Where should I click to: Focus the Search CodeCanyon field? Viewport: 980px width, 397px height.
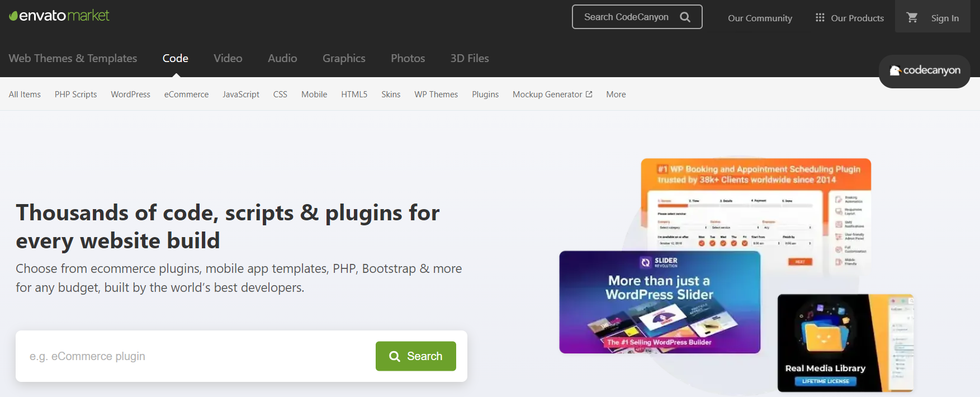tap(637, 17)
